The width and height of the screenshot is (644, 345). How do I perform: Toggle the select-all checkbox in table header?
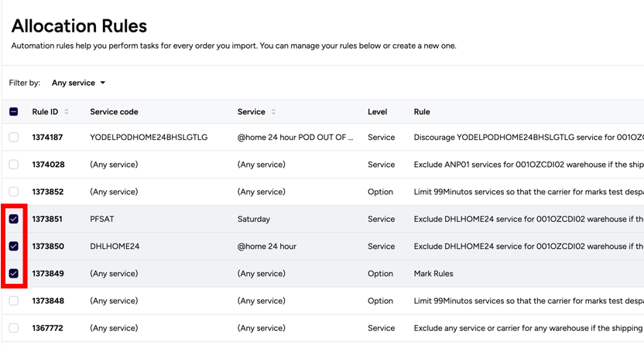pyautogui.click(x=14, y=111)
